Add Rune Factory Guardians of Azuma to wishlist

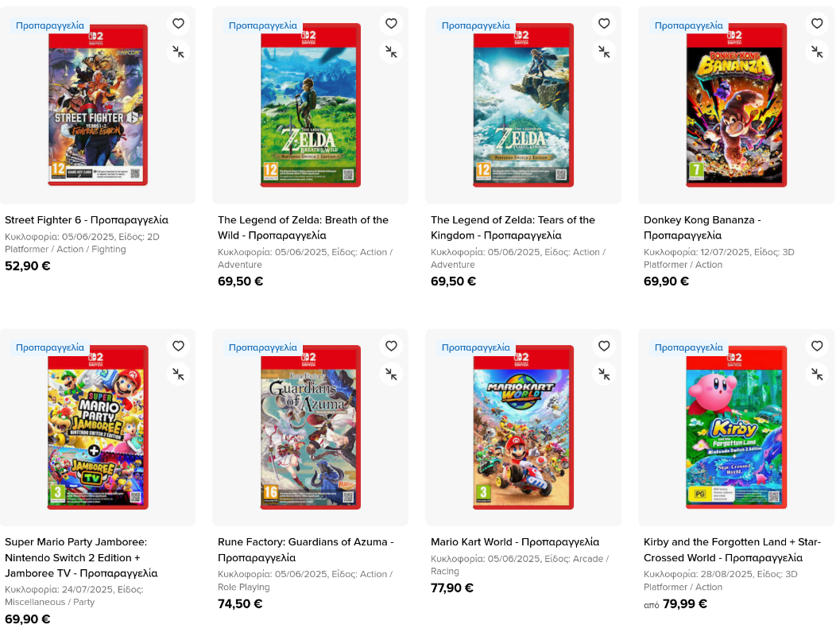pyautogui.click(x=391, y=346)
